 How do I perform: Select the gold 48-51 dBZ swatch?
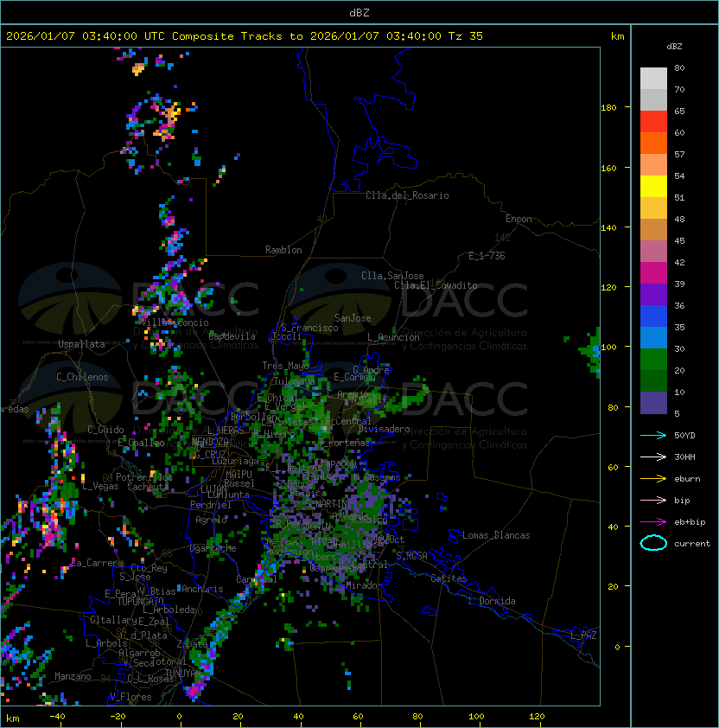coord(653,208)
